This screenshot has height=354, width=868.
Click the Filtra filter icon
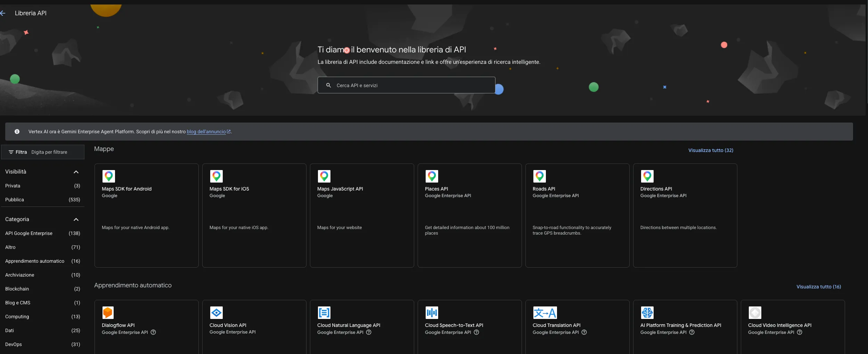click(x=11, y=152)
